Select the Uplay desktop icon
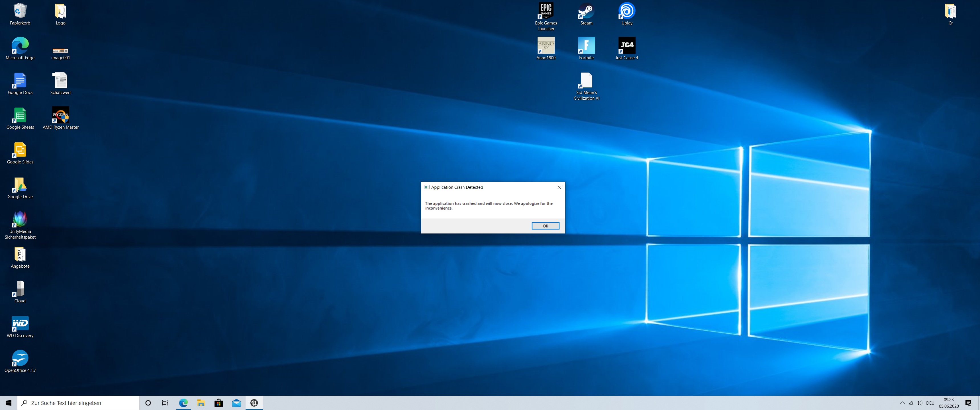980x410 pixels. click(626, 14)
